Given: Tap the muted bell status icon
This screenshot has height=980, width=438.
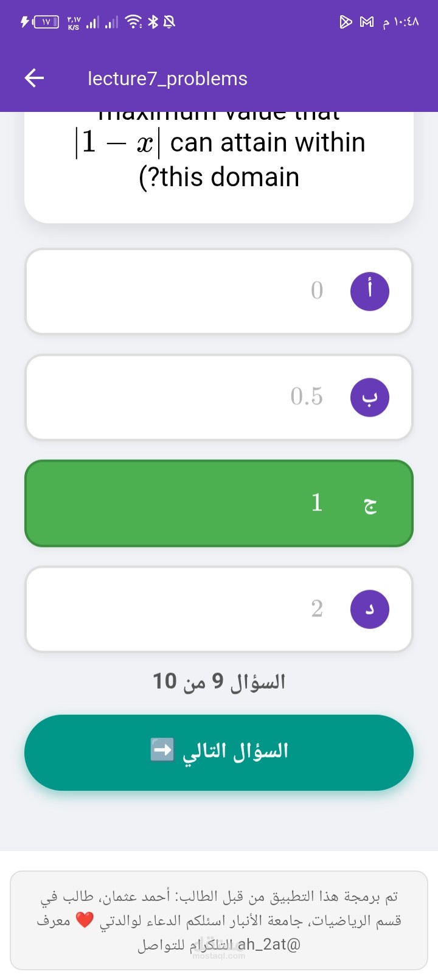Looking at the screenshot, I should (x=169, y=22).
